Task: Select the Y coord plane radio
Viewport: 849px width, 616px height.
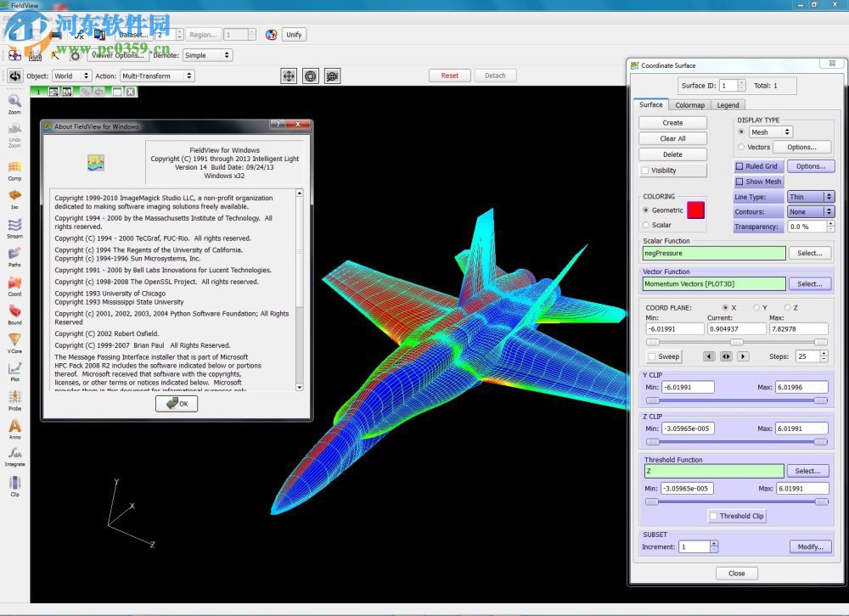Action: click(x=756, y=307)
